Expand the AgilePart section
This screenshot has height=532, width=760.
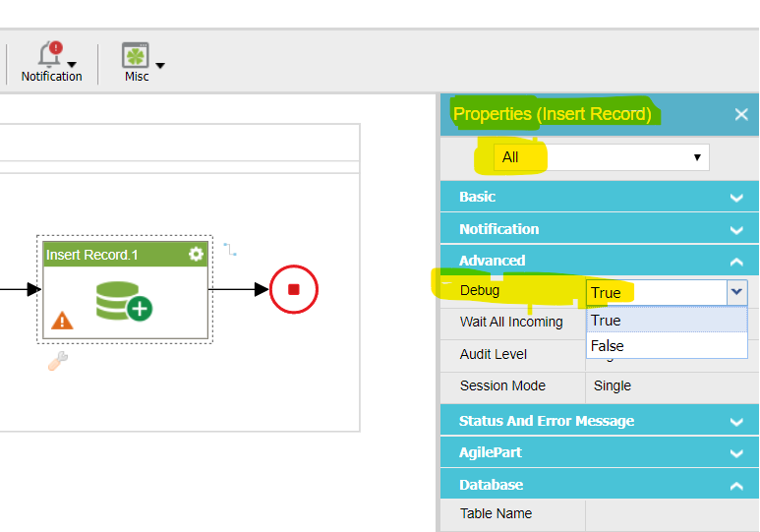pos(599,453)
